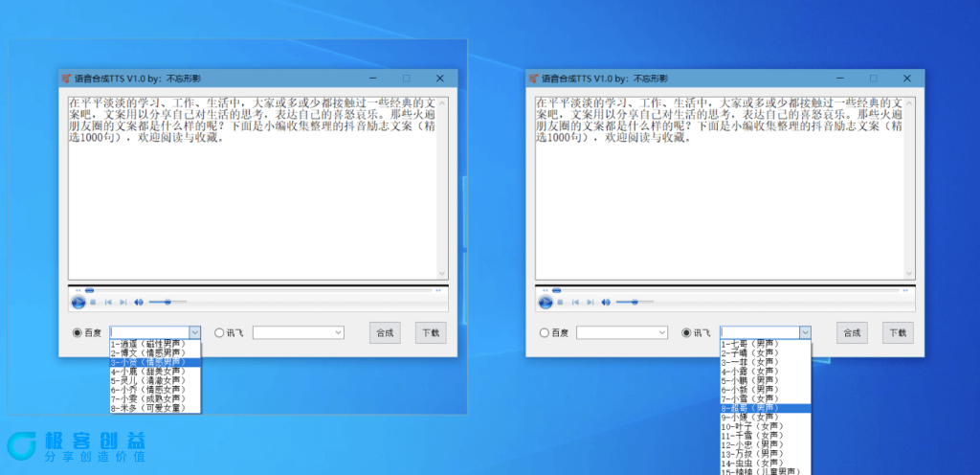Click rewind arrows in left window's player

(78, 290)
